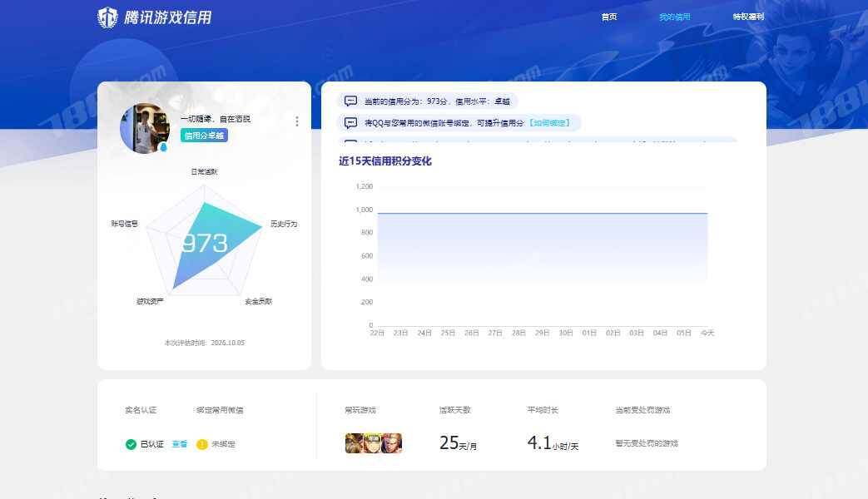The image size is (868, 499).
Task: Click the QQ badge on avatar
Action: pos(163,147)
